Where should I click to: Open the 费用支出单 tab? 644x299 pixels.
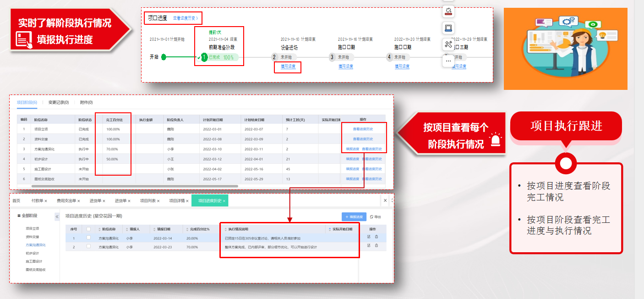coord(66,201)
